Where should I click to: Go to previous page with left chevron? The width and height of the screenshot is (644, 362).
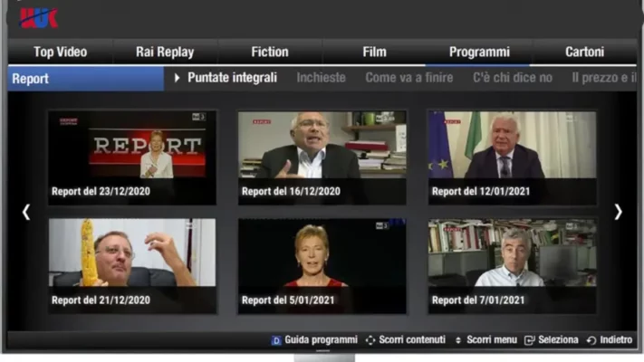coord(26,212)
